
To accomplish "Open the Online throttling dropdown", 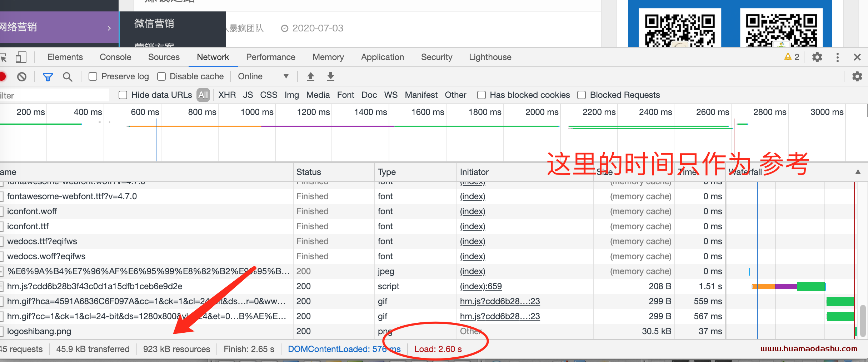I will tap(263, 76).
